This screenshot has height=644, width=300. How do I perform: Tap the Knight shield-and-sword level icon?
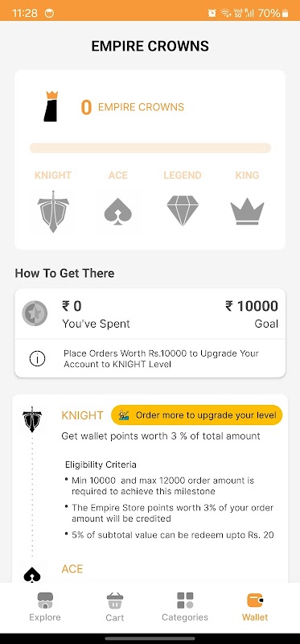tap(53, 212)
